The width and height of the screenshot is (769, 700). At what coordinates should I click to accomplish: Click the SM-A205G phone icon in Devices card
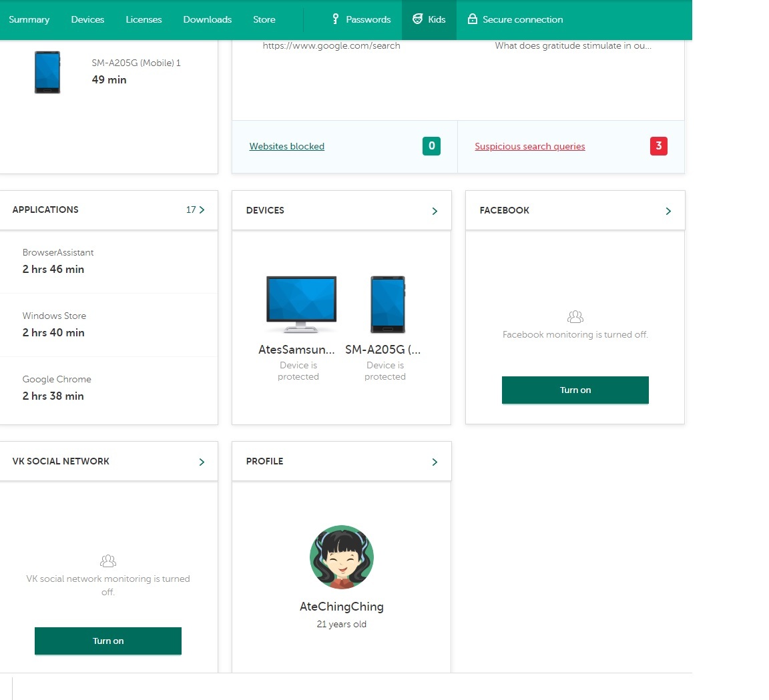387,304
